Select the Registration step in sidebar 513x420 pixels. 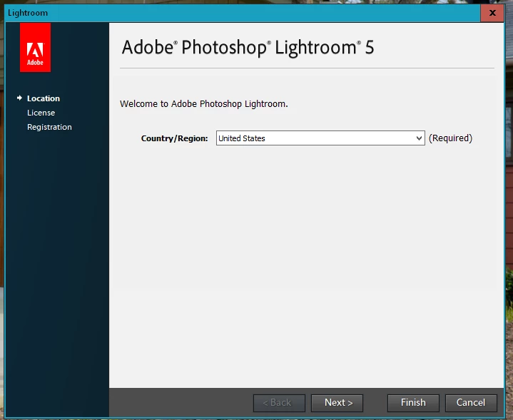pyautogui.click(x=49, y=127)
